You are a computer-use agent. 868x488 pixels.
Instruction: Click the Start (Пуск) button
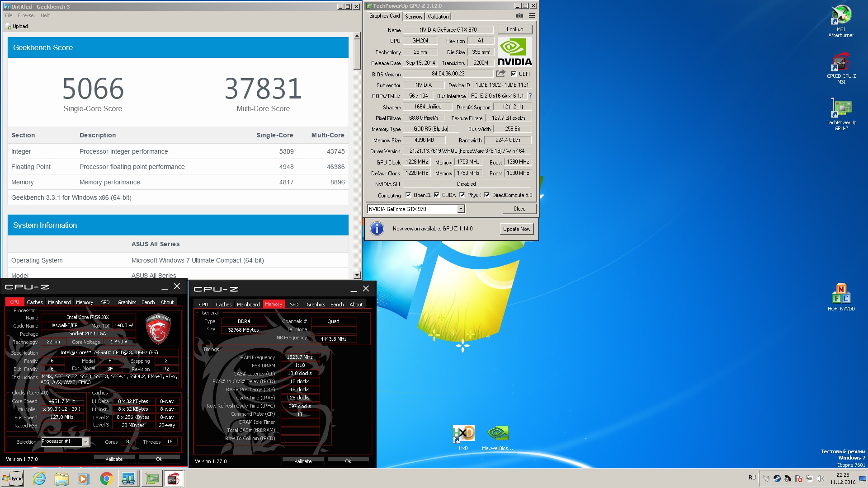pyautogui.click(x=13, y=479)
